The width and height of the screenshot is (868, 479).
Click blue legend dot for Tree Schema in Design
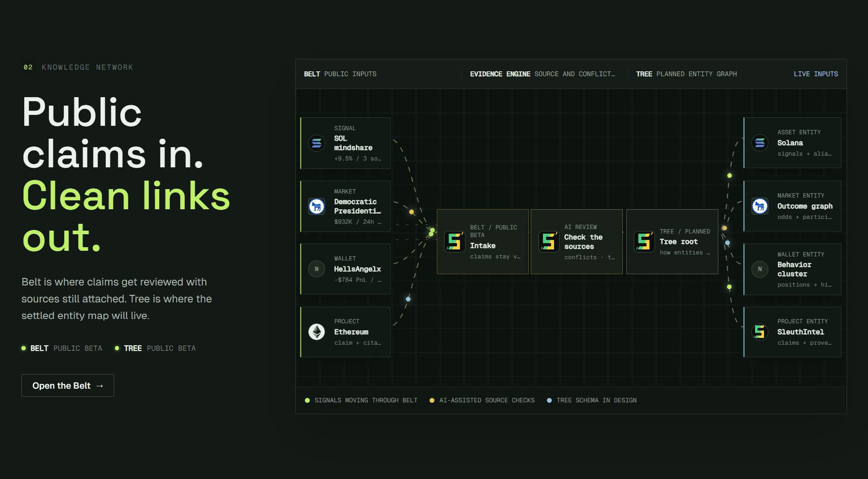(549, 400)
